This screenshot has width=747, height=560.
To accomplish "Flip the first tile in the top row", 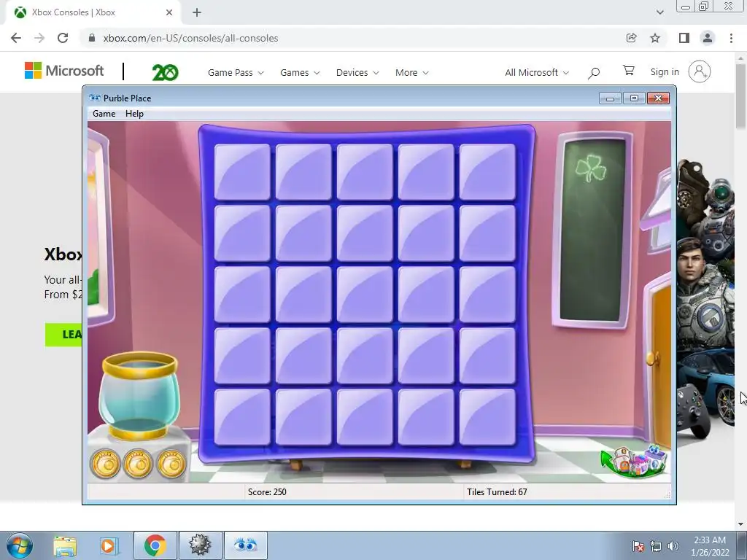I will [242, 172].
